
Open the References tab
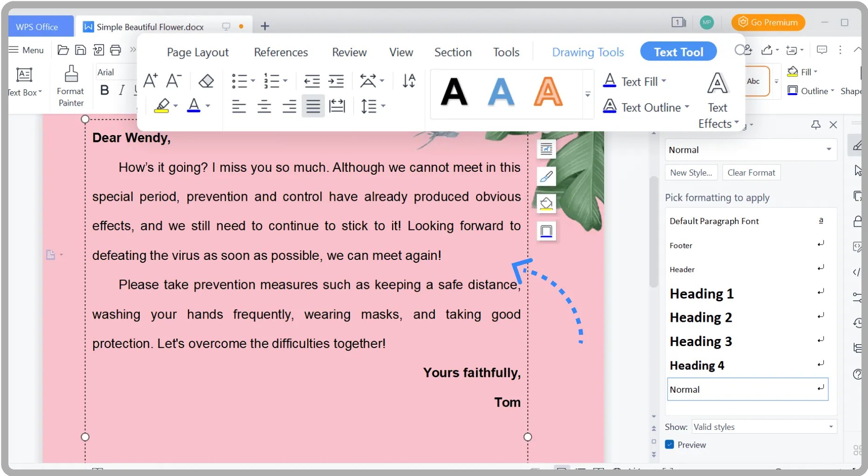coord(281,52)
